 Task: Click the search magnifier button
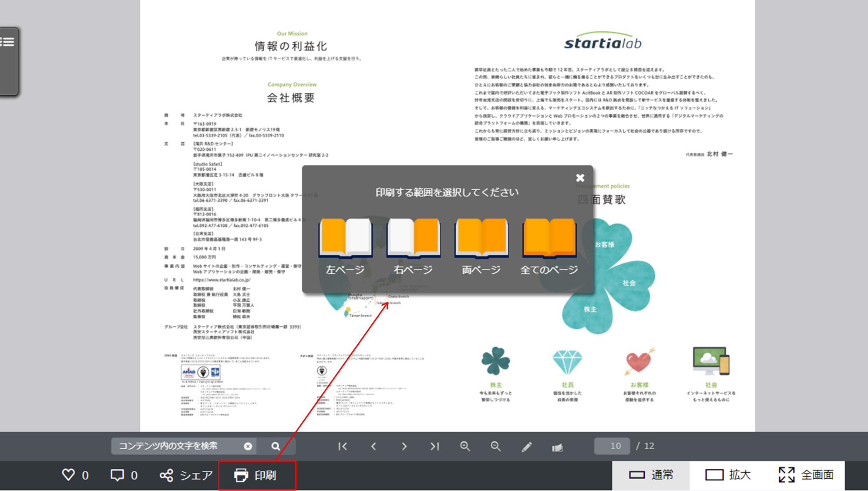click(x=276, y=446)
